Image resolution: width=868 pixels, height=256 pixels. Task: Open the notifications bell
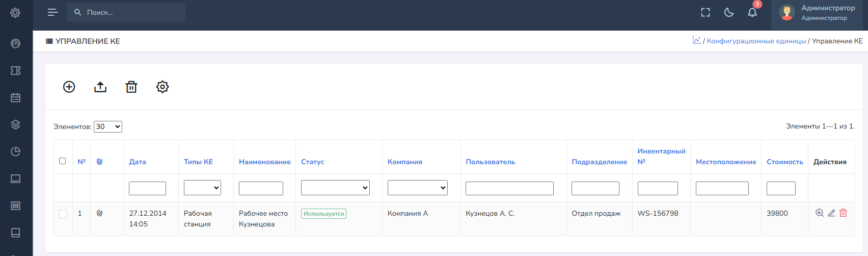coord(752,12)
